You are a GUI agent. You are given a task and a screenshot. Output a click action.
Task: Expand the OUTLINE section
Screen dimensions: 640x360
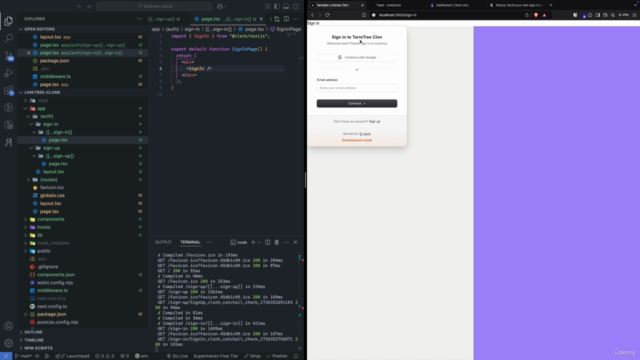click(x=33, y=332)
